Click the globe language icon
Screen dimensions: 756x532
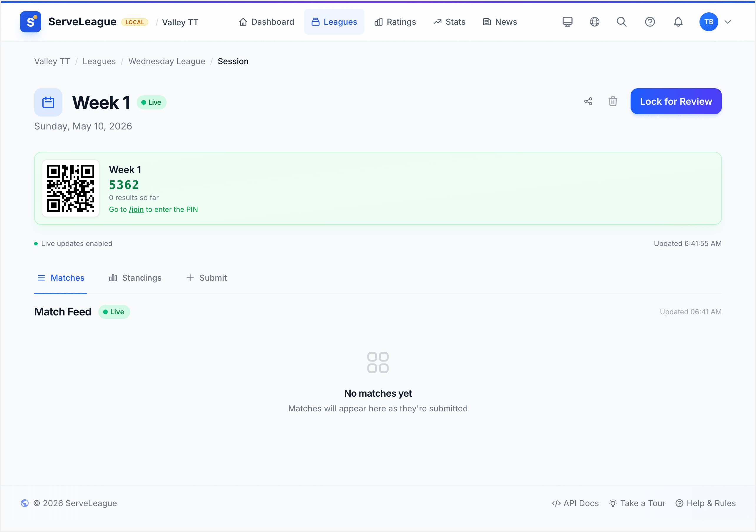[594, 22]
